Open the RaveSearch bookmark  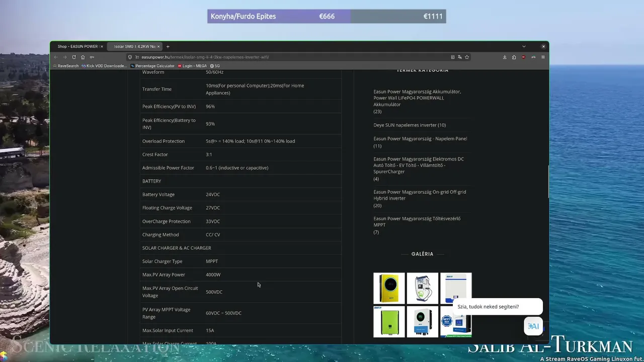tap(66, 66)
